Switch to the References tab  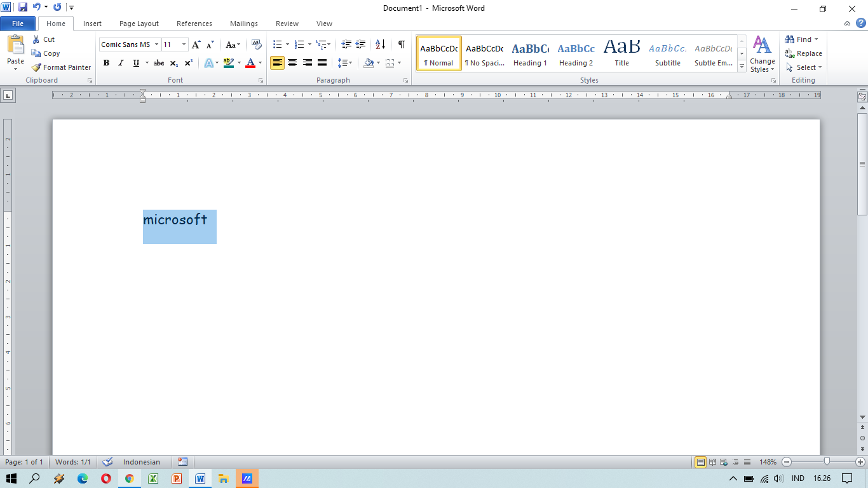[194, 24]
